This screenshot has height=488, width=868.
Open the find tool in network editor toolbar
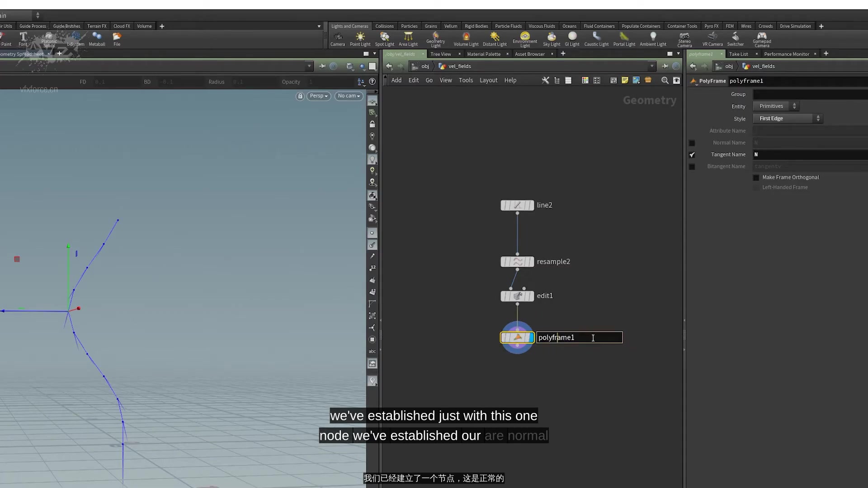tap(665, 80)
